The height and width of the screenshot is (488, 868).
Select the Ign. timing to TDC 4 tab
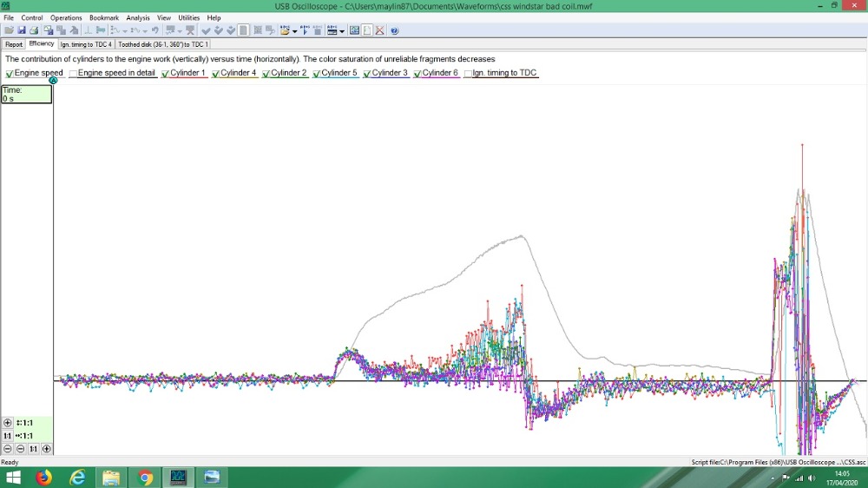86,43
